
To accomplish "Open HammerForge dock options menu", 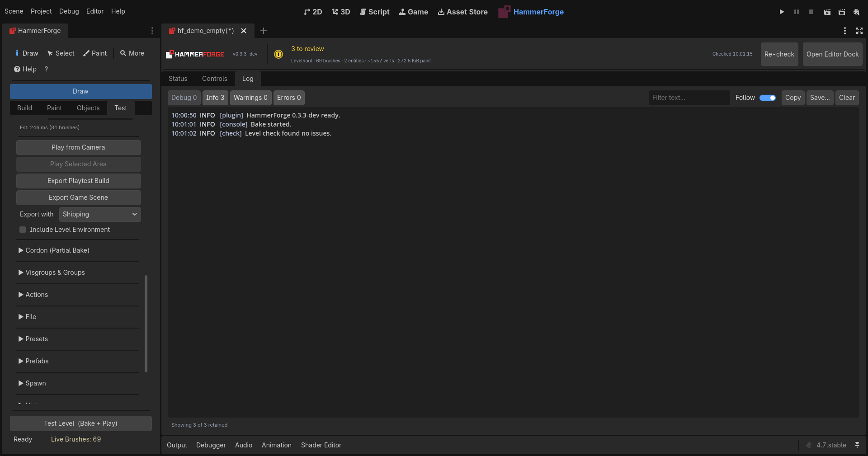I will (x=152, y=31).
